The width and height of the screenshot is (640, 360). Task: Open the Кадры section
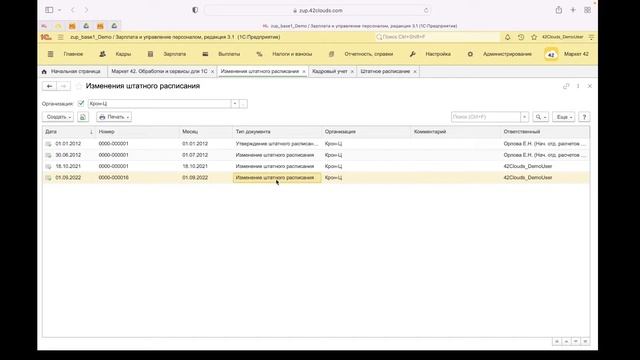point(123,54)
